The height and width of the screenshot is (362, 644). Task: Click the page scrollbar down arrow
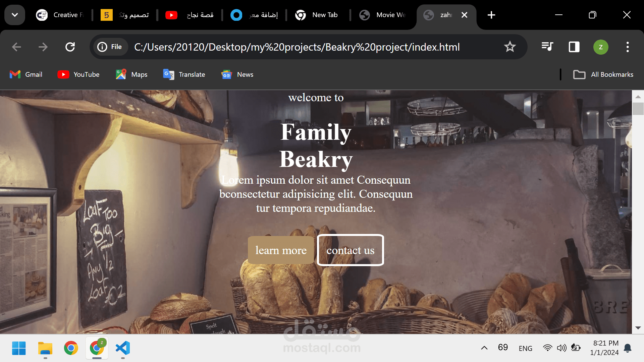638,328
